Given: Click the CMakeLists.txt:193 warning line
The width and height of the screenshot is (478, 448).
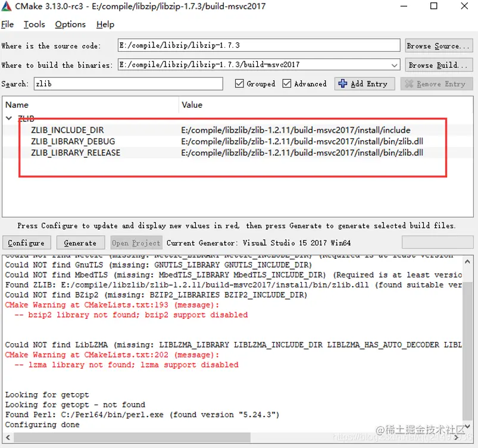Looking at the screenshot, I should point(112,305).
